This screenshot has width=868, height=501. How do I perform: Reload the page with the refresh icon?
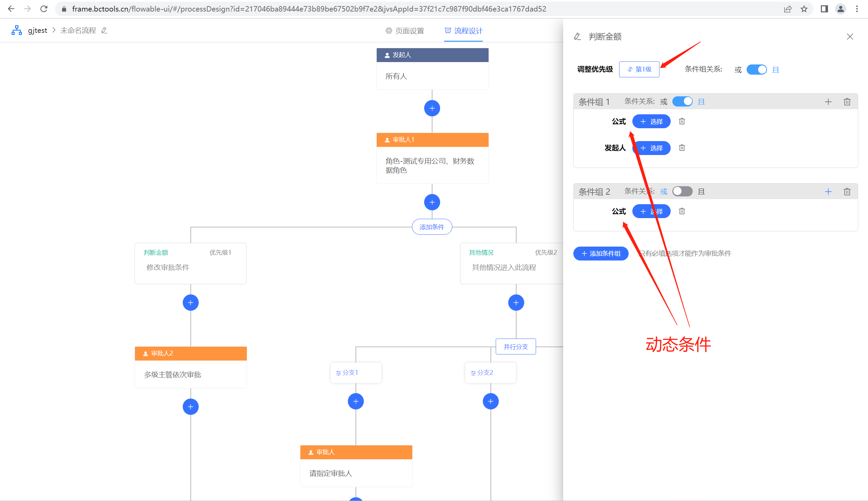pyautogui.click(x=44, y=9)
